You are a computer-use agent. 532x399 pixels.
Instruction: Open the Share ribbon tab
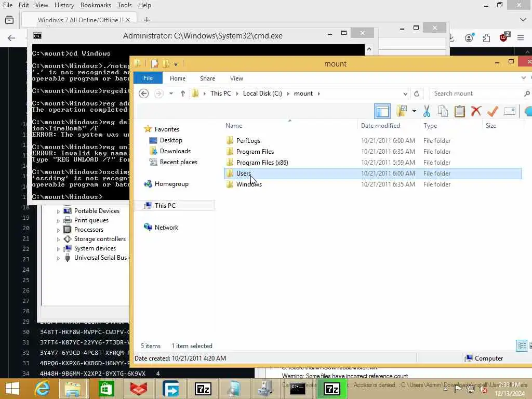click(207, 78)
